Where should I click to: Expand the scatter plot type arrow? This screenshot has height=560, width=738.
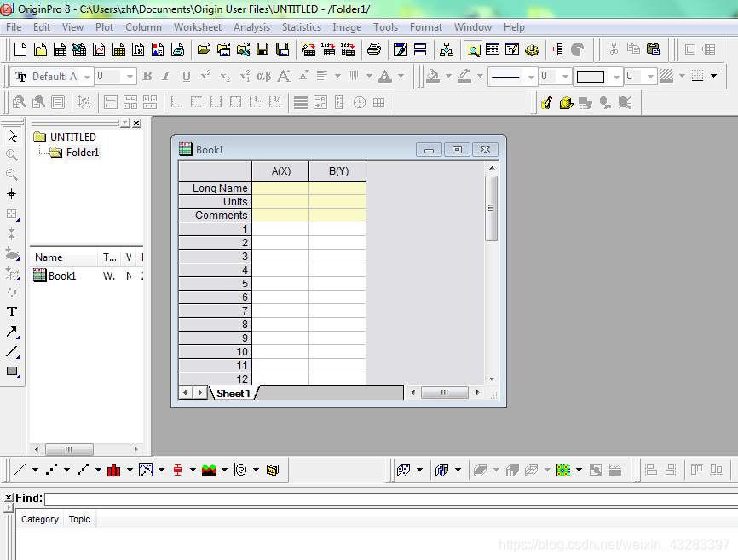(x=66, y=470)
